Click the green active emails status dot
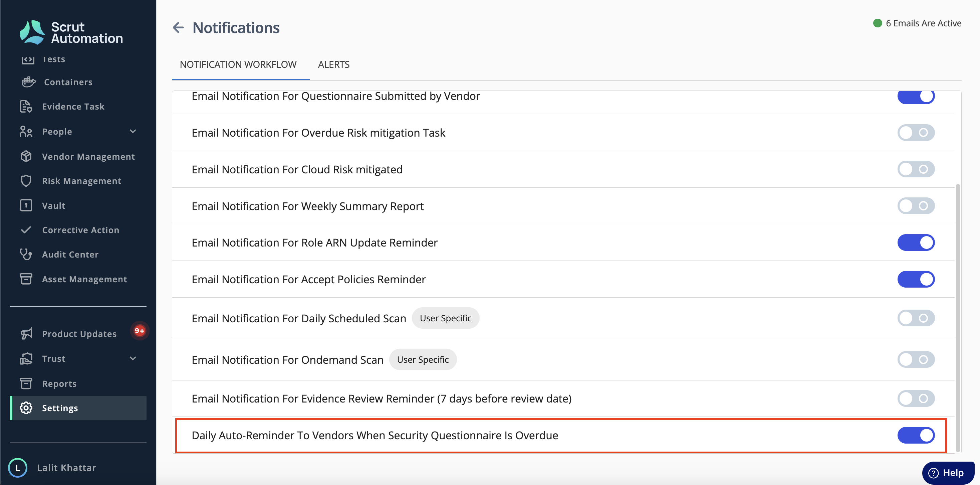Screen dimensions: 980x485 (x=877, y=23)
